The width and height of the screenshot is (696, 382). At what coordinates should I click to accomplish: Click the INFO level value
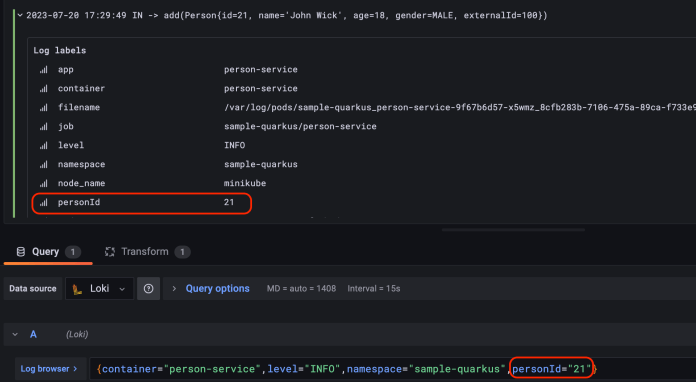coord(234,146)
